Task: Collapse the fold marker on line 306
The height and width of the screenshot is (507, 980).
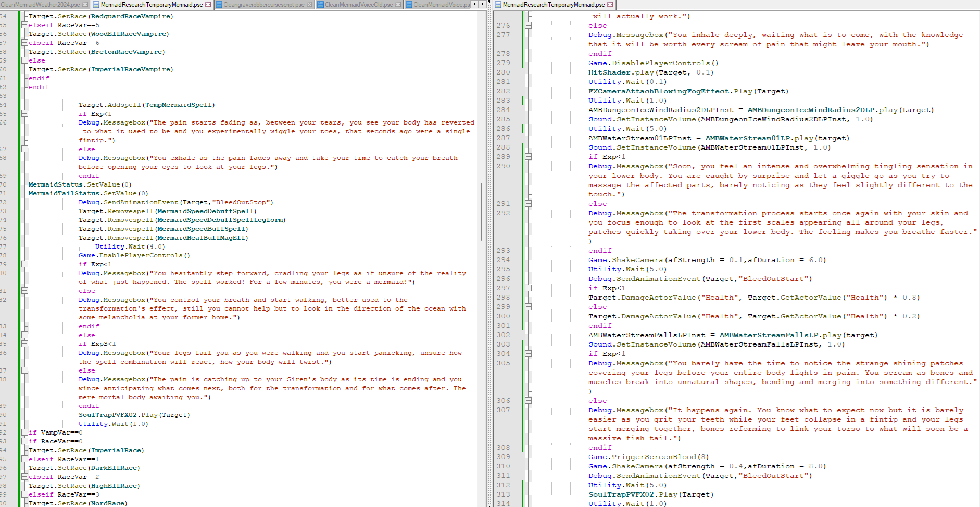Action: click(x=528, y=401)
